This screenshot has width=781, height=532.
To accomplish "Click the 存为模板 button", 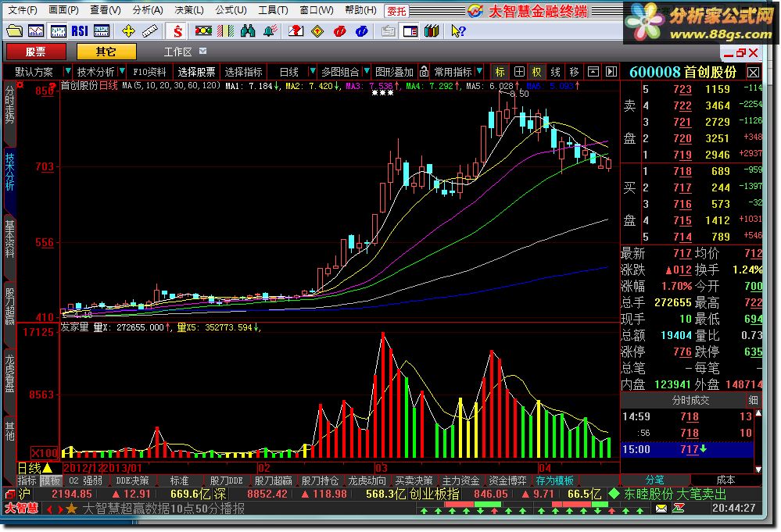I will pos(554,480).
